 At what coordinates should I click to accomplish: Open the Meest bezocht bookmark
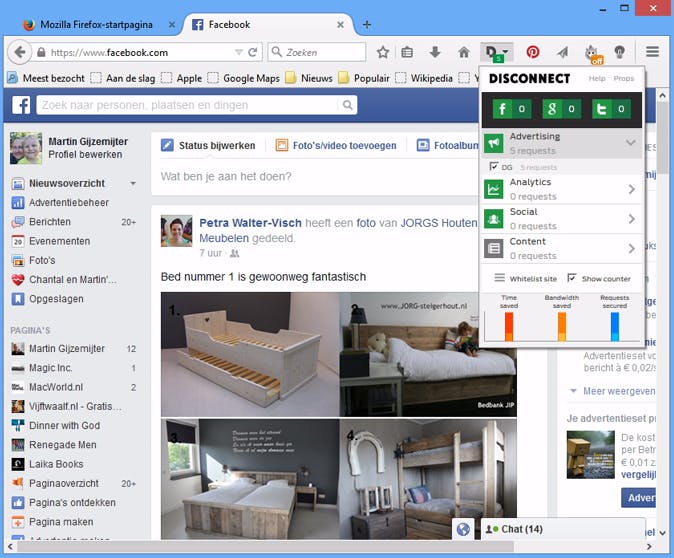46,78
